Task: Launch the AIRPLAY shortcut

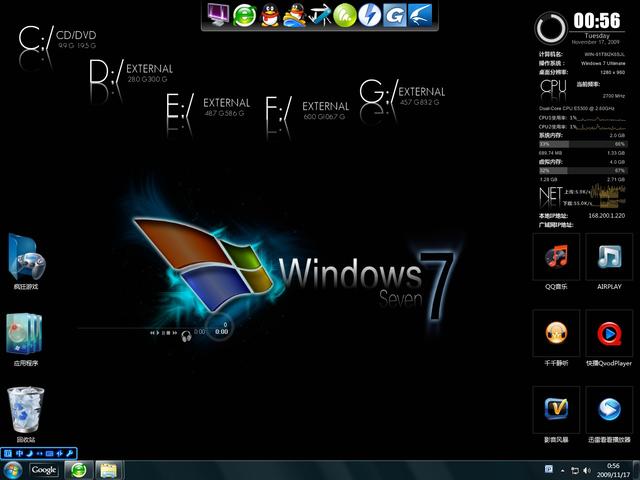Action: (x=609, y=259)
